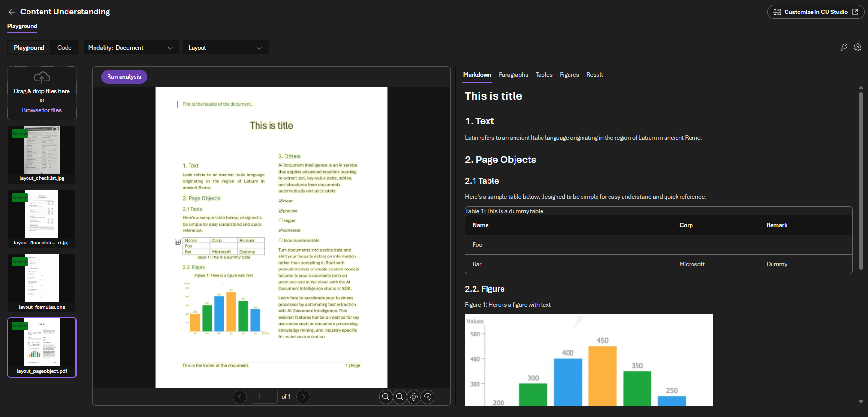Click the "2. Page Objects" heading in Markdown results

(x=501, y=160)
